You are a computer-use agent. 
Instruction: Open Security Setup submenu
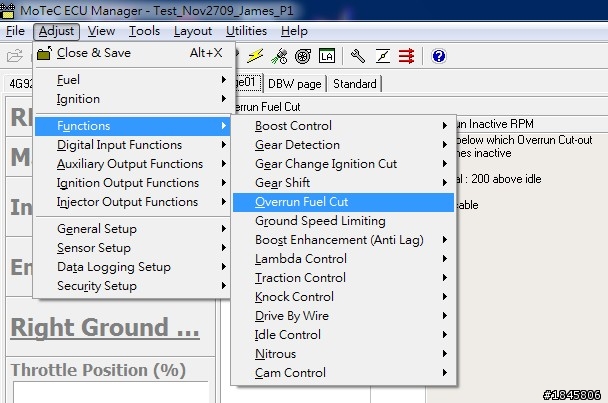[134, 286]
